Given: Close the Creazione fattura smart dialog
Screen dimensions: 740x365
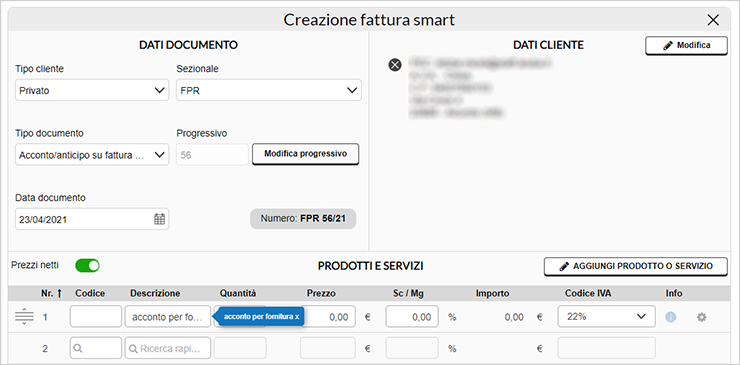Looking at the screenshot, I should (x=713, y=20).
